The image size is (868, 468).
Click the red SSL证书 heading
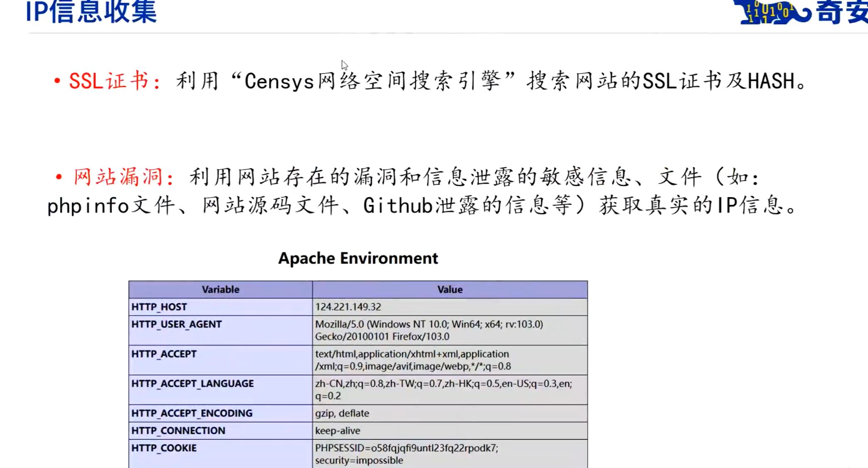coord(109,81)
